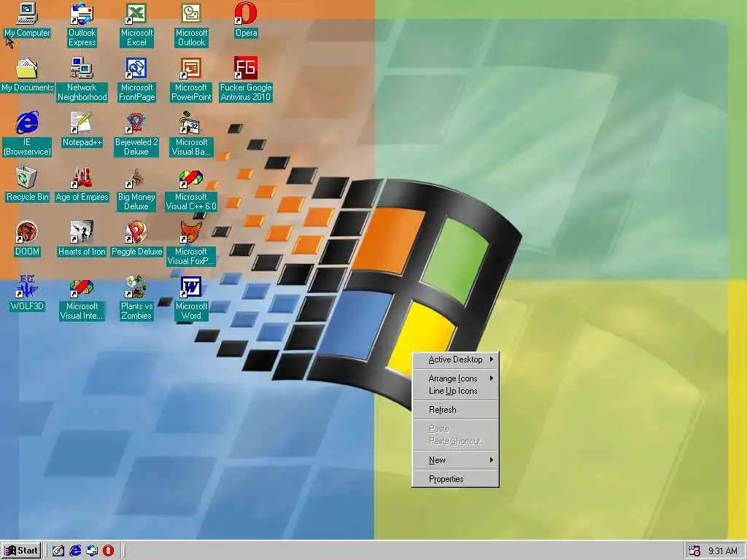The height and width of the screenshot is (560, 747).
Task: Choose Line Up Icons from context menu
Action: click(455, 391)
